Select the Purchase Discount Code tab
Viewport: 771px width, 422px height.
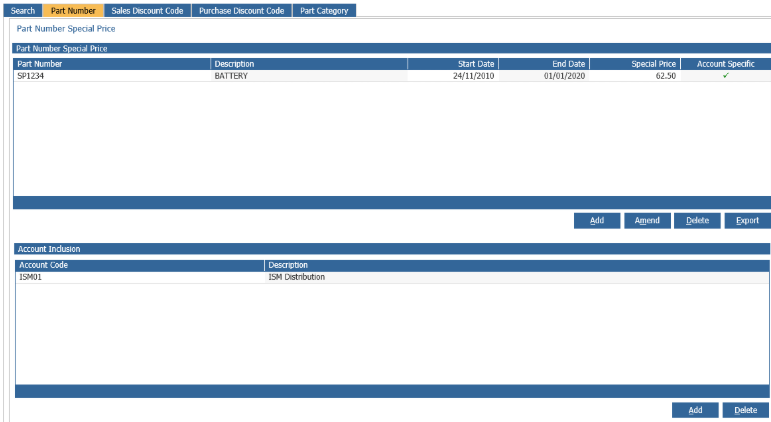(242, 11)
